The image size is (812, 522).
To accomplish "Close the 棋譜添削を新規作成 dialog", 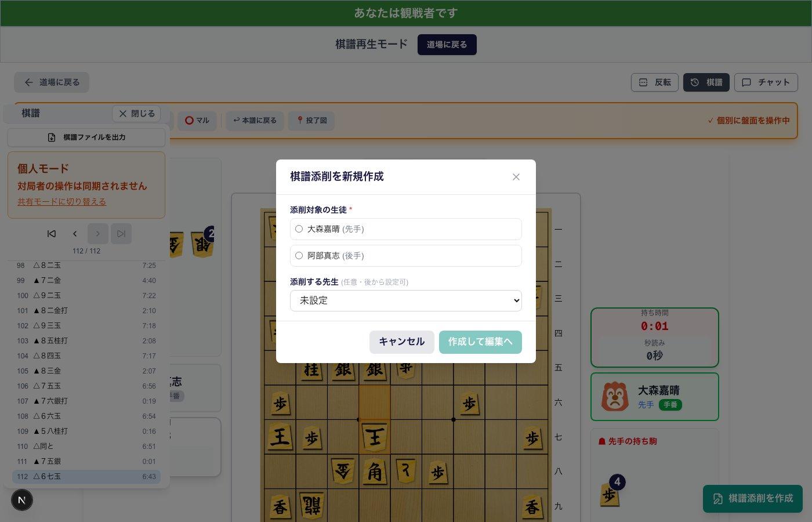I will pyautogui.click(x=516, y=177).
